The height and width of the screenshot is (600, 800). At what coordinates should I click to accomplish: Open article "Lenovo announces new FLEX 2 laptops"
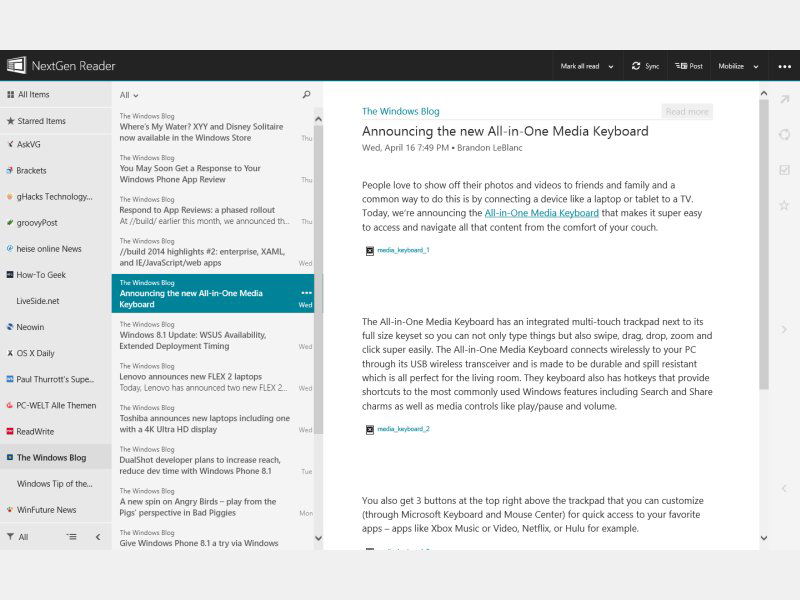[213, 377]
